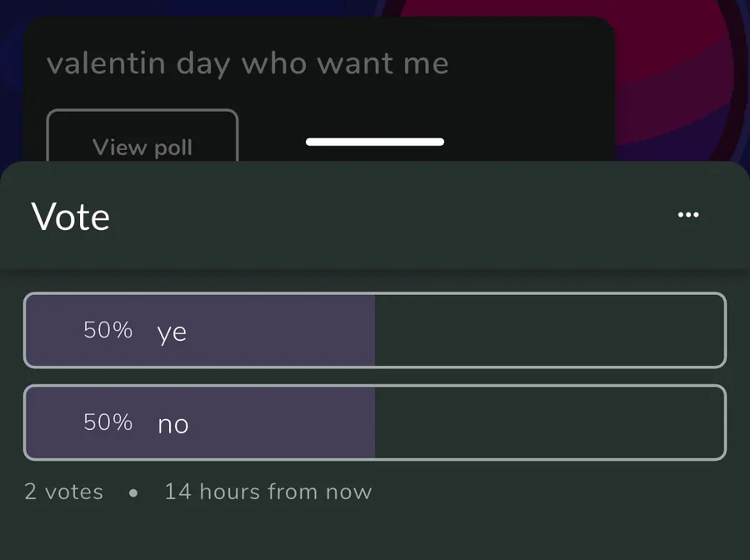Open the three-dots more options menu
750x560 pixels.
coord(688,215)
